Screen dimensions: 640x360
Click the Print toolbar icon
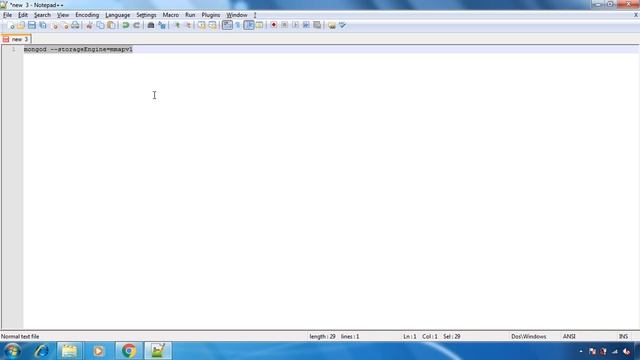75,25
